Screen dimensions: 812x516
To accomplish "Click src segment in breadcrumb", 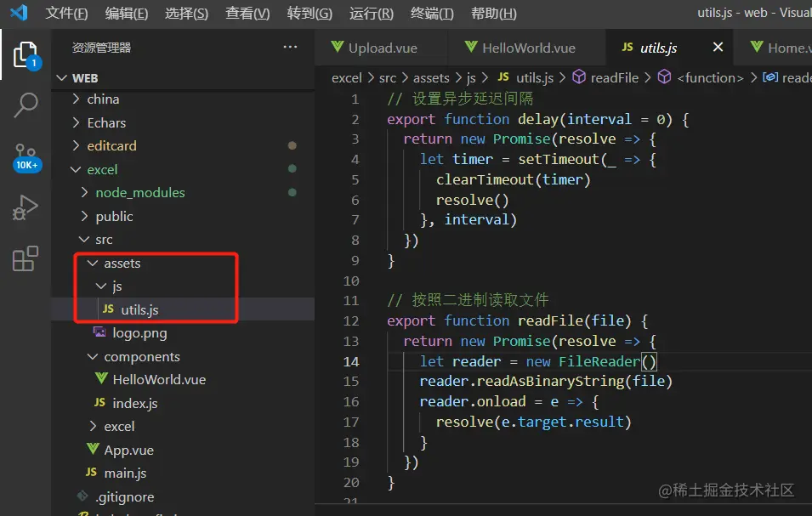I will (388, 77).
